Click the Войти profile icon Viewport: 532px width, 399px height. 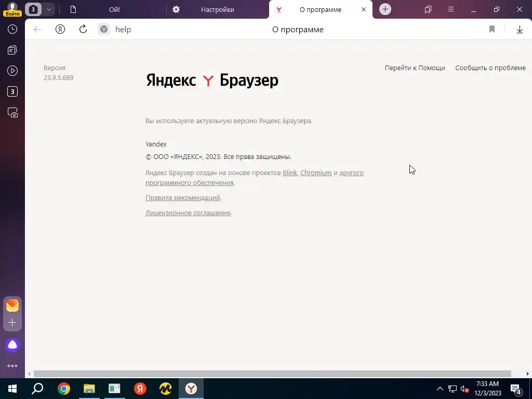[12, 9]
